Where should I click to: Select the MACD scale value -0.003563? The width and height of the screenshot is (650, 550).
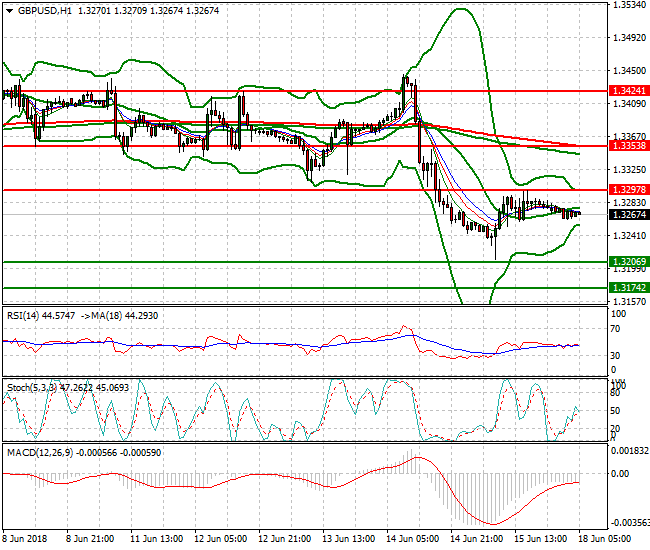[x=629, y=523]
